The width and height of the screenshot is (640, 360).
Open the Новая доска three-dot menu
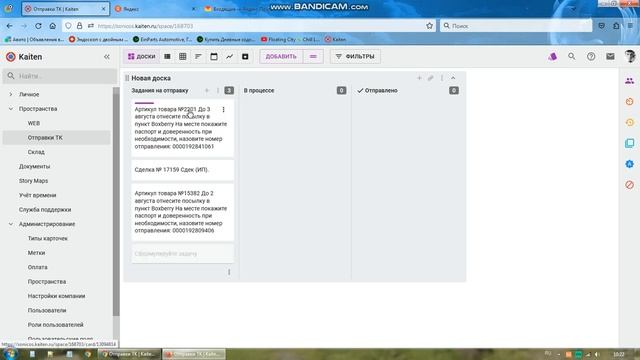click(442, 78)
